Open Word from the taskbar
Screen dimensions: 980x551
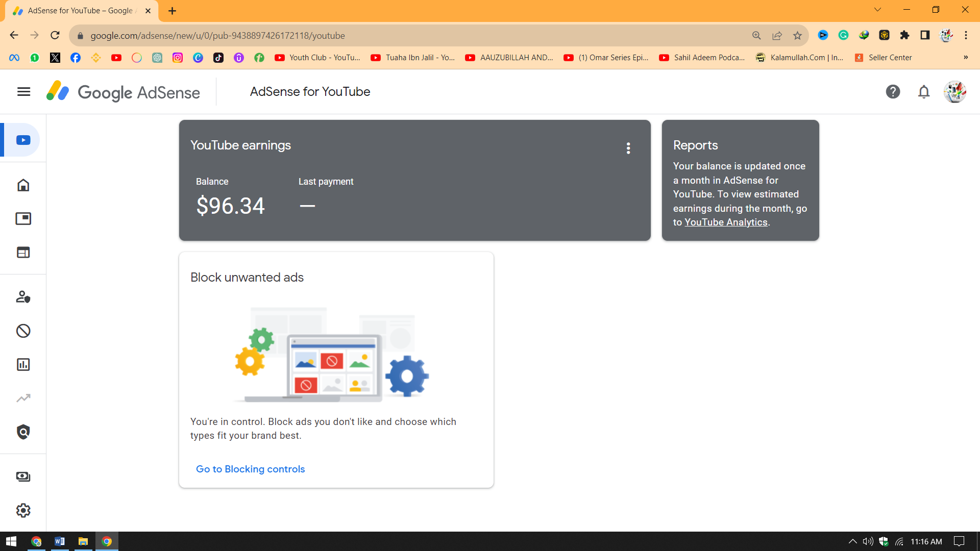tap(60, 541)
